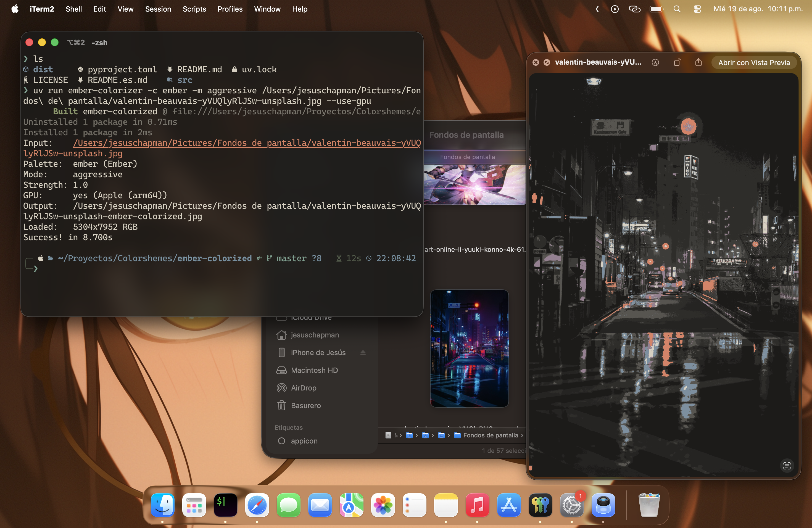Select iPhone de Jesús in Finder sidebar
Screen dimensions: 812x528
[x=318, y=353]
